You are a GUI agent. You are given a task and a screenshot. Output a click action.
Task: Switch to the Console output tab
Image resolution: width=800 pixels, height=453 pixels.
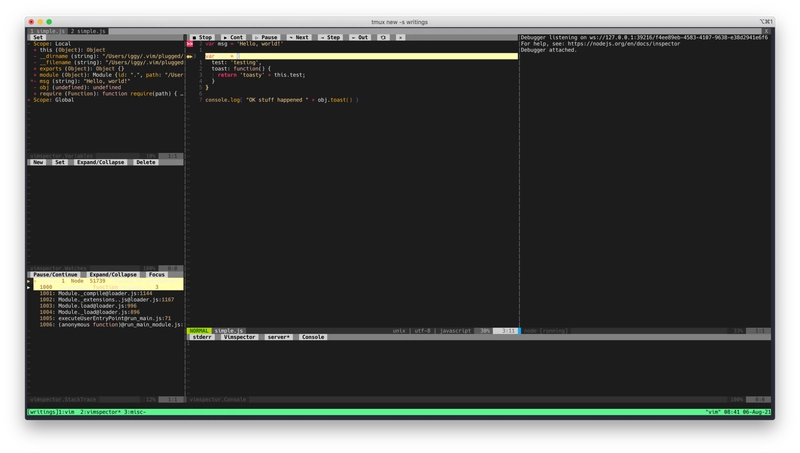313,337
